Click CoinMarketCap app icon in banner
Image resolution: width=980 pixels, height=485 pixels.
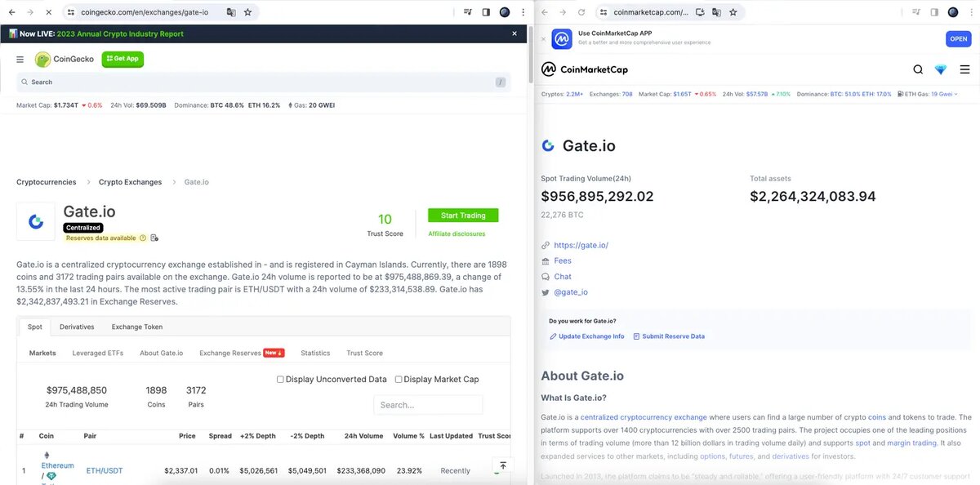click(x=562, y=38)
